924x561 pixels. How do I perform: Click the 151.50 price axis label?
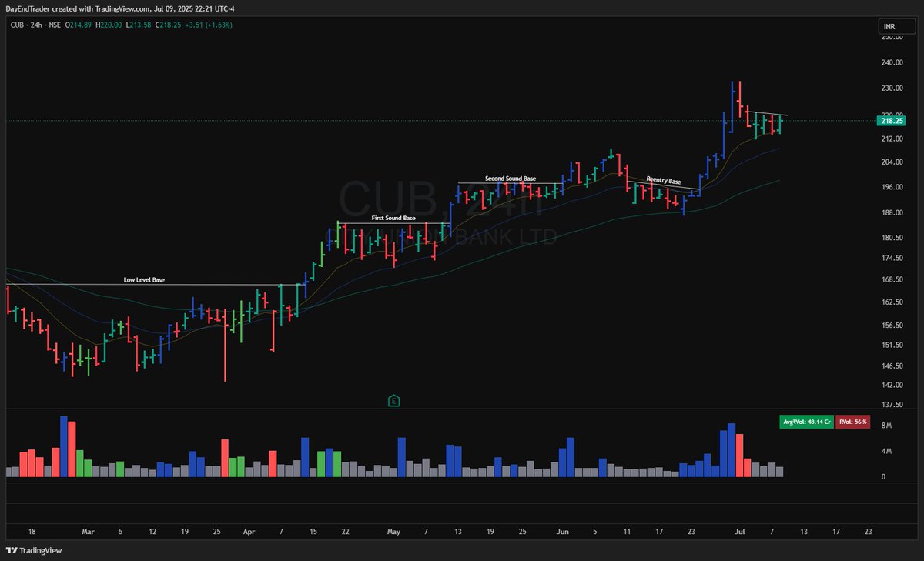pyautogui.click(x=892, y=346)
